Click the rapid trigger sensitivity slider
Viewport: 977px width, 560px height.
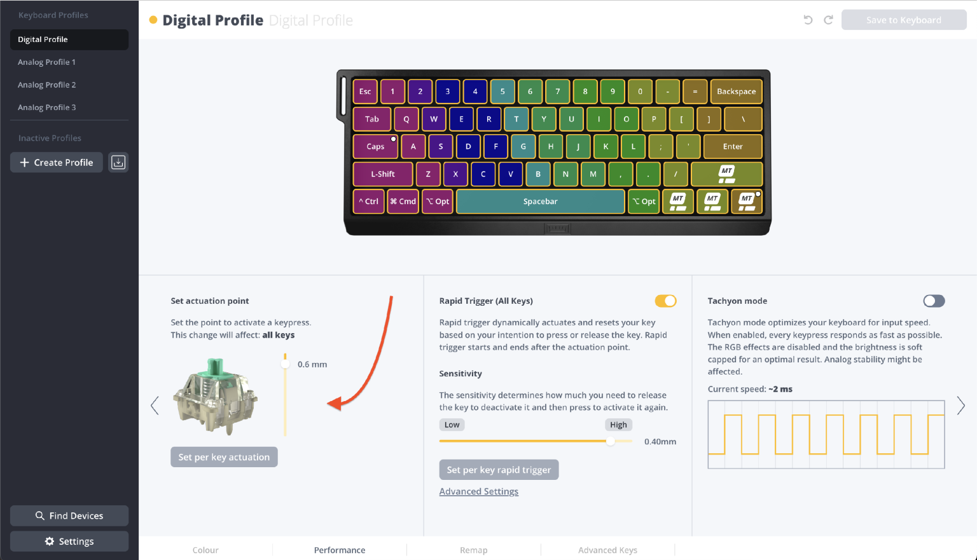pyautogui.click(x=536, y=441)
